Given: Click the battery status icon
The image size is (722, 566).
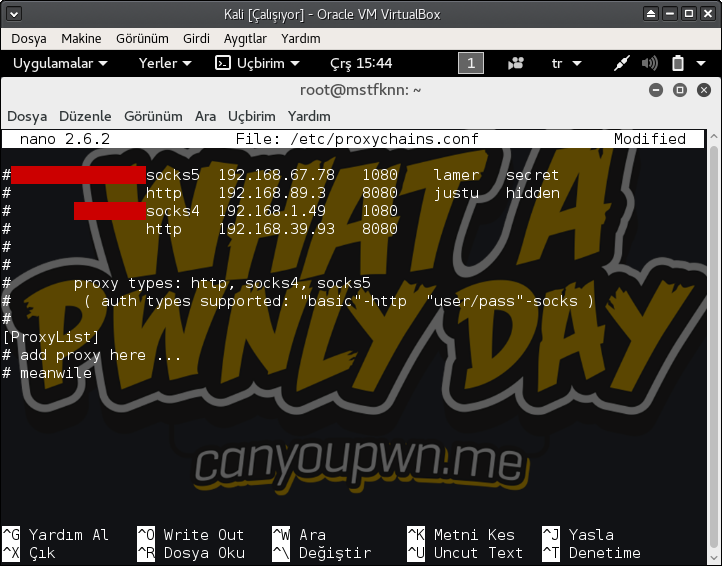Looking at the screenshot, I should click(x=677, y=63).
